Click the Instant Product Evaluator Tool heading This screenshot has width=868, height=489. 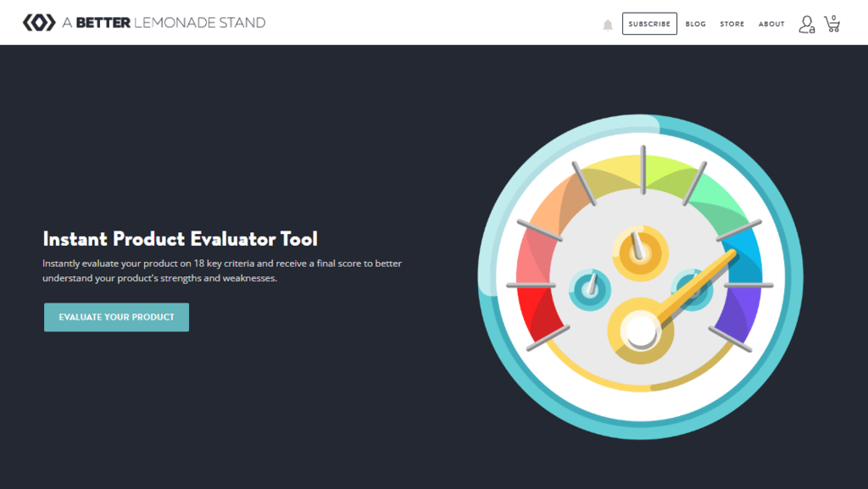181,239
